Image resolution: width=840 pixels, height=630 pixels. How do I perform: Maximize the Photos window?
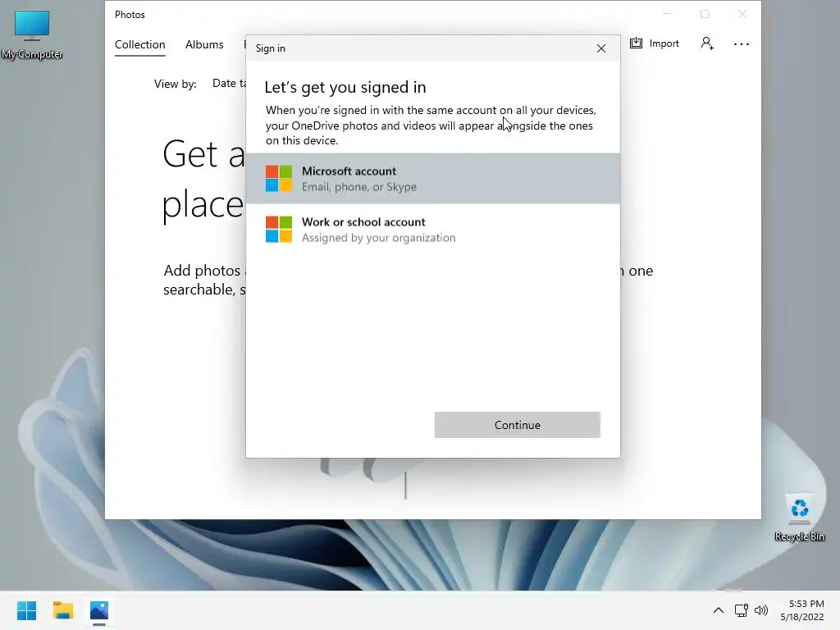tap(705, 14)
